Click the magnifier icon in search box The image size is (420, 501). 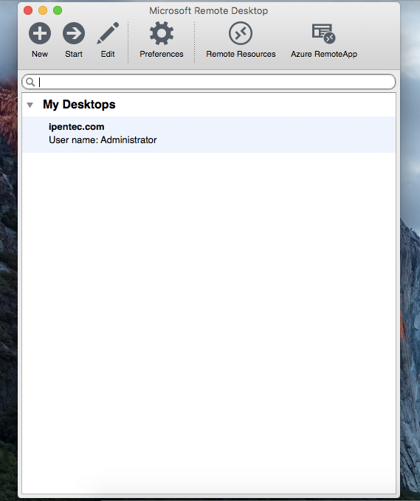click(30, 82)
